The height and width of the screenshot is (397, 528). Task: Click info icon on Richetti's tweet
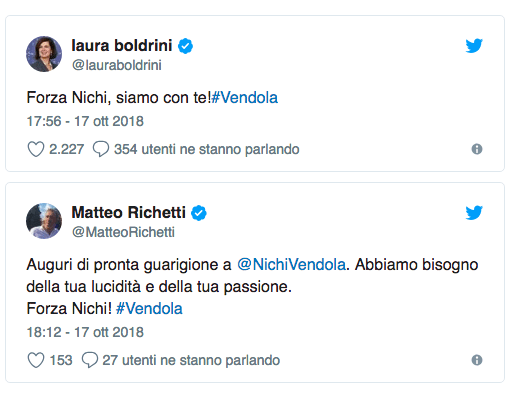tap(477, 360)
